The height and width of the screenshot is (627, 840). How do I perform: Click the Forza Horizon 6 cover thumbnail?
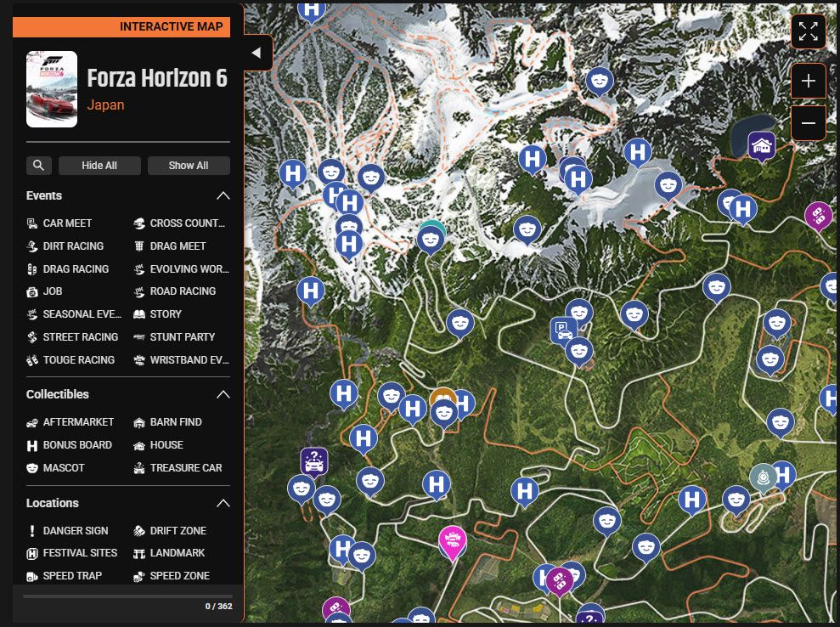(x=52, y=89)
